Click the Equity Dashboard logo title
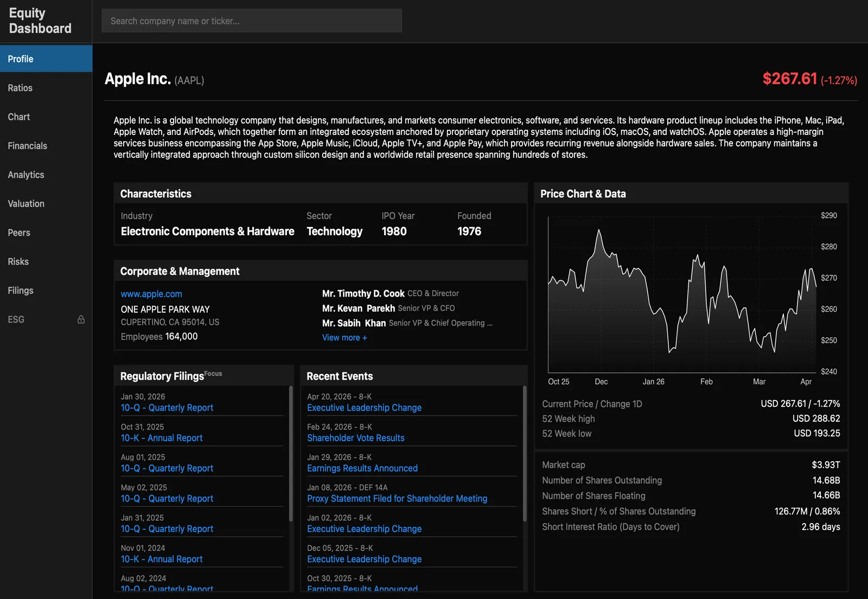Image resolution: width=868 pixels, height=599 pixels. (x=40, y=21)
